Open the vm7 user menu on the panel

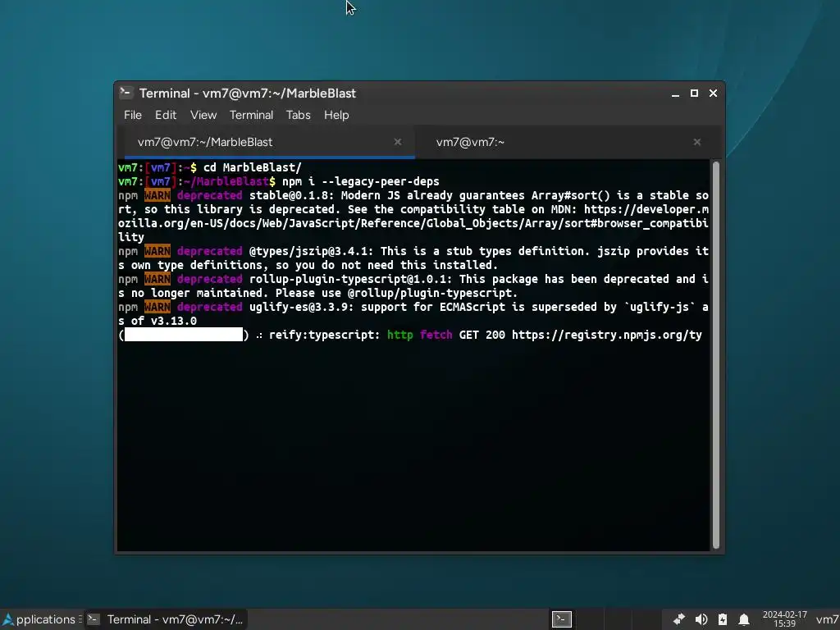click(827, 619)
